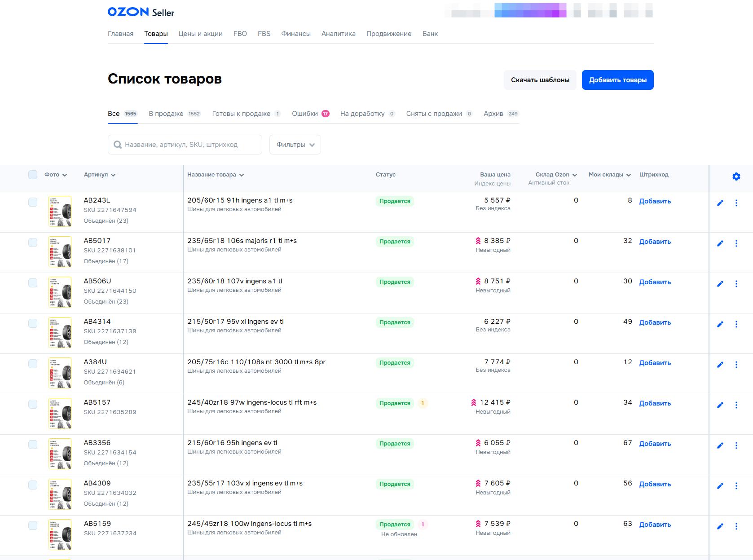Edit product AB4309 with pencil icon
Screen dimensions: 753x560
(x=720, y=486)
